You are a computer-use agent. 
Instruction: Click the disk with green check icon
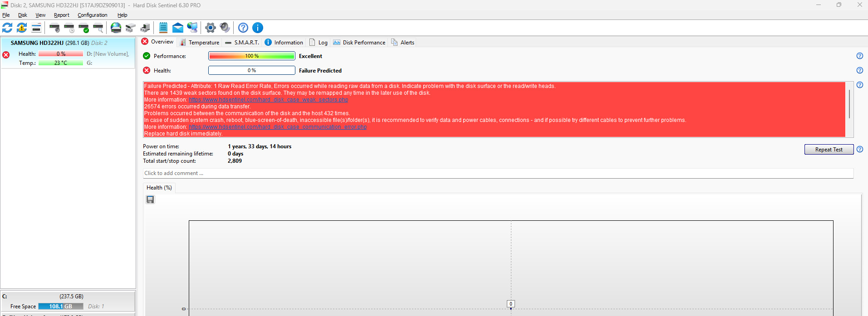click(83, 28)
